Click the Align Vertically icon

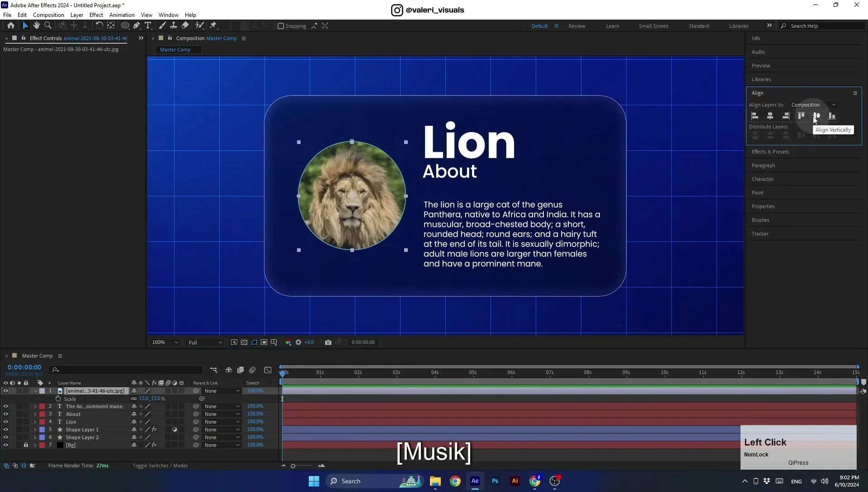[816, 116]
